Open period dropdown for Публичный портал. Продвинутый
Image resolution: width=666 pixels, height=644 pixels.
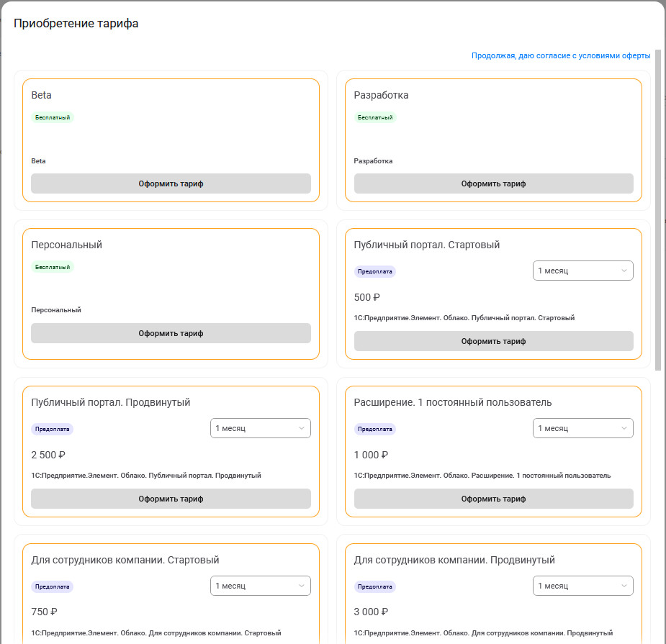click(x=261, y=428)
